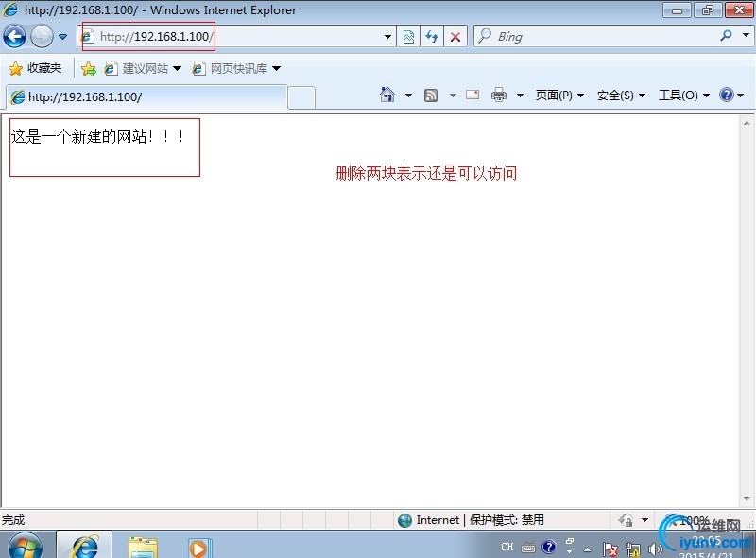
Task: Click the Internet zone globe icon
Action: tap(405, 520)
